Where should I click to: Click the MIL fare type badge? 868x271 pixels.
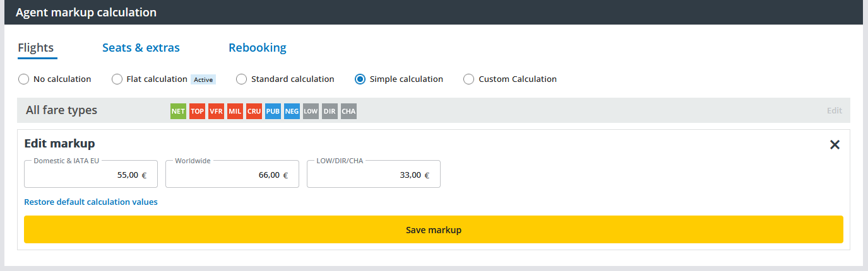[x=235, y=112]
